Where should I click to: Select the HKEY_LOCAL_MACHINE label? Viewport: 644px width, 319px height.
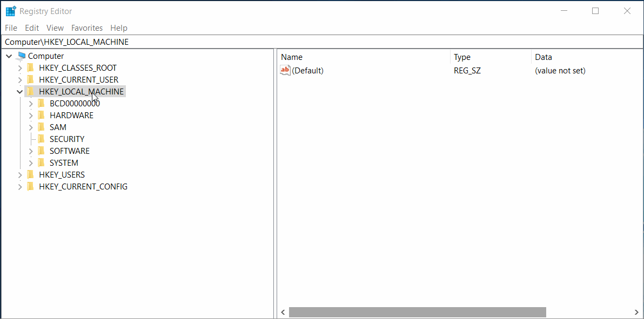82,92
